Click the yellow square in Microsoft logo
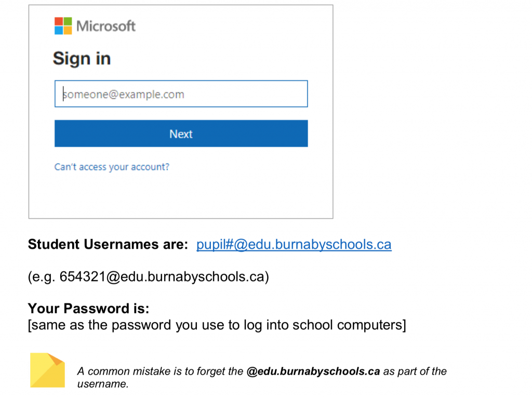 [68, 30]
